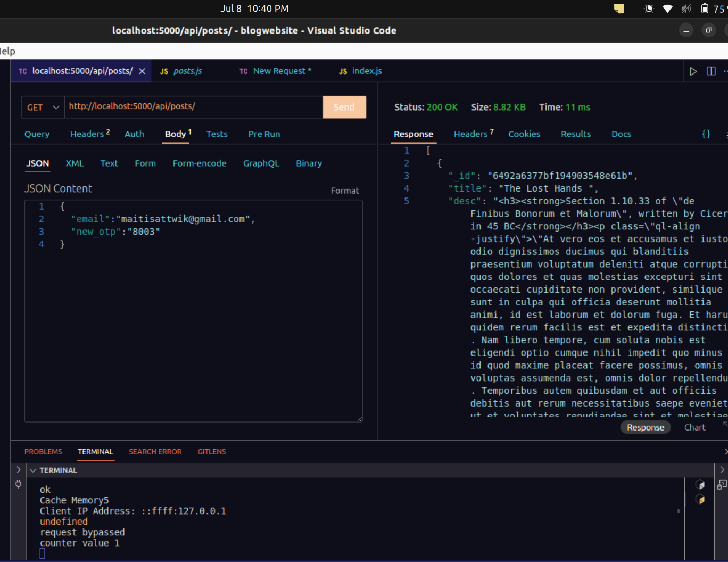728x562 pixels.
Task: Select the Text body type
Action: coord(109,163)
